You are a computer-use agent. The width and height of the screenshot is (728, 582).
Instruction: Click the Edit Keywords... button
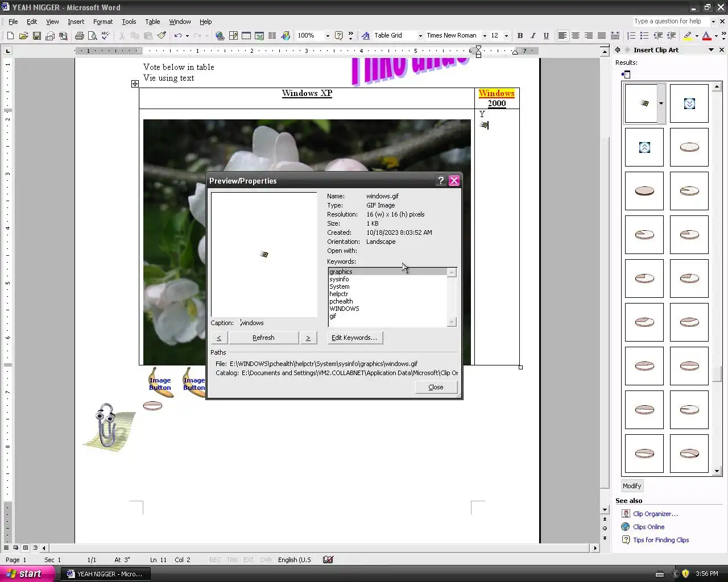[354, 338]
